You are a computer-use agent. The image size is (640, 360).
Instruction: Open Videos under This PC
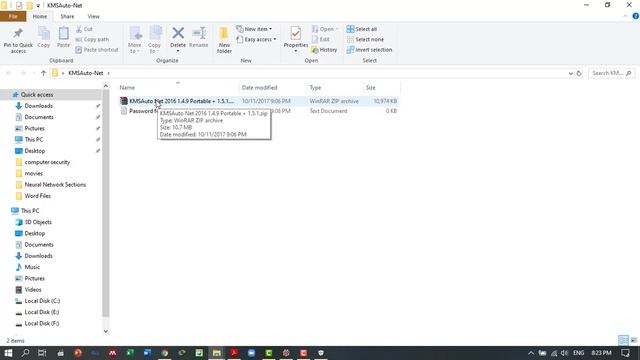click(x=33, y=289)
